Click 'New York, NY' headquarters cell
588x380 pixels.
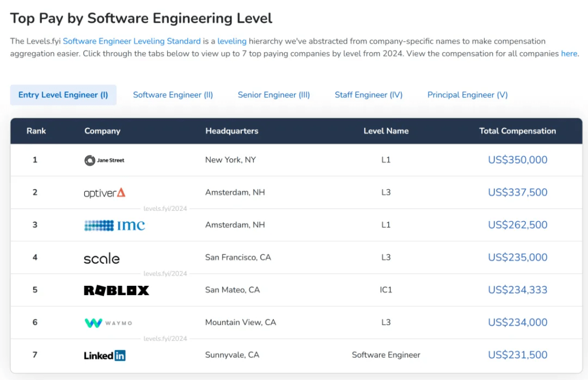click(x=230, y=160)
